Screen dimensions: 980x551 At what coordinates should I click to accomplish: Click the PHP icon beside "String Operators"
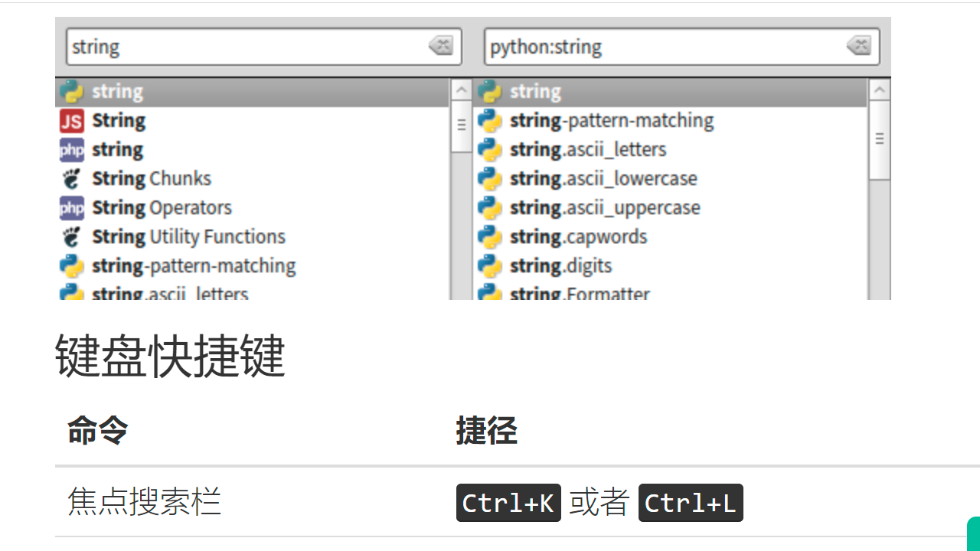point(71,207)
